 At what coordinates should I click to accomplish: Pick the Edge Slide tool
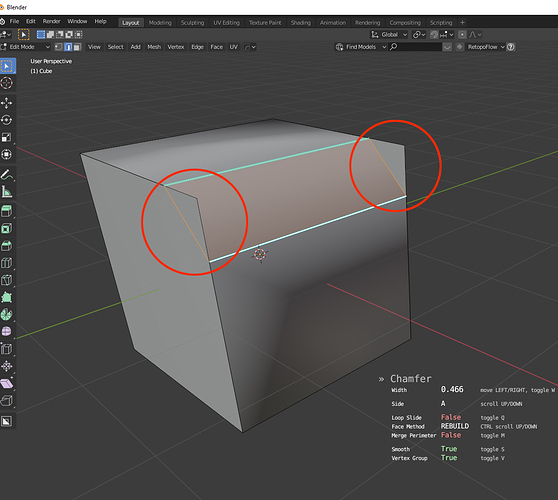pos(7,349)
